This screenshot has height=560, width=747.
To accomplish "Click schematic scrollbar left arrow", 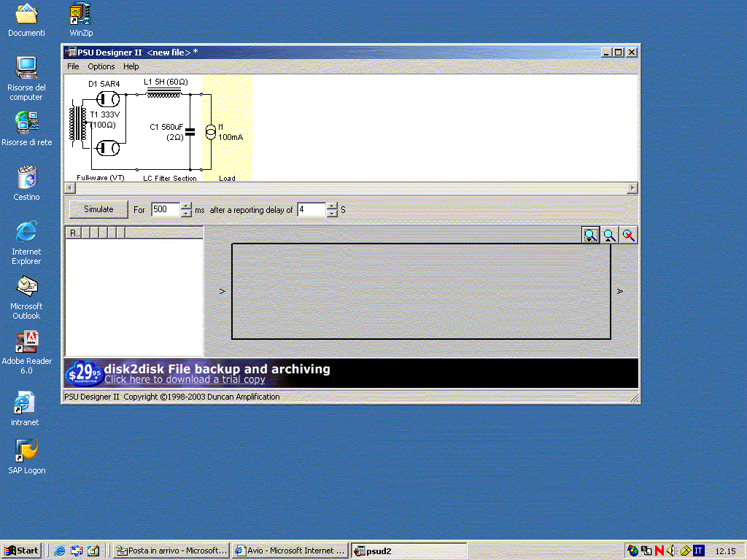I will point(69,188).
